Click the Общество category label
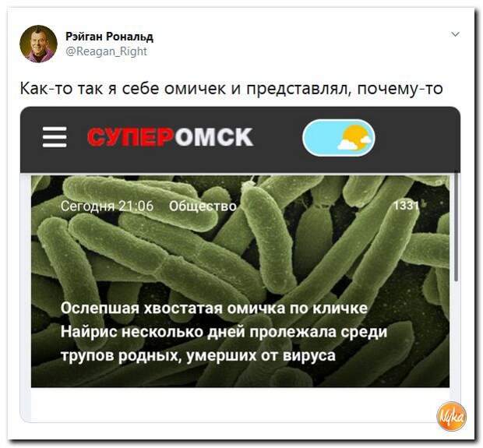483x448 pixels. 203,206
